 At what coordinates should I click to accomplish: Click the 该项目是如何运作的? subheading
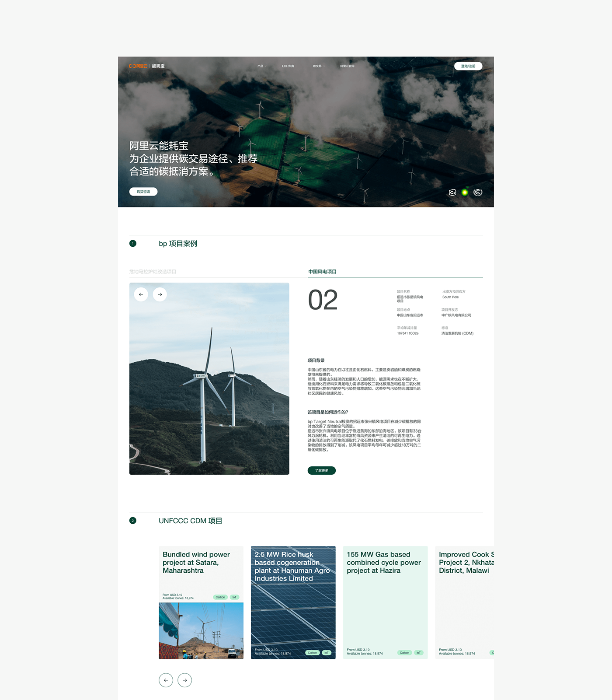(328, 412)
